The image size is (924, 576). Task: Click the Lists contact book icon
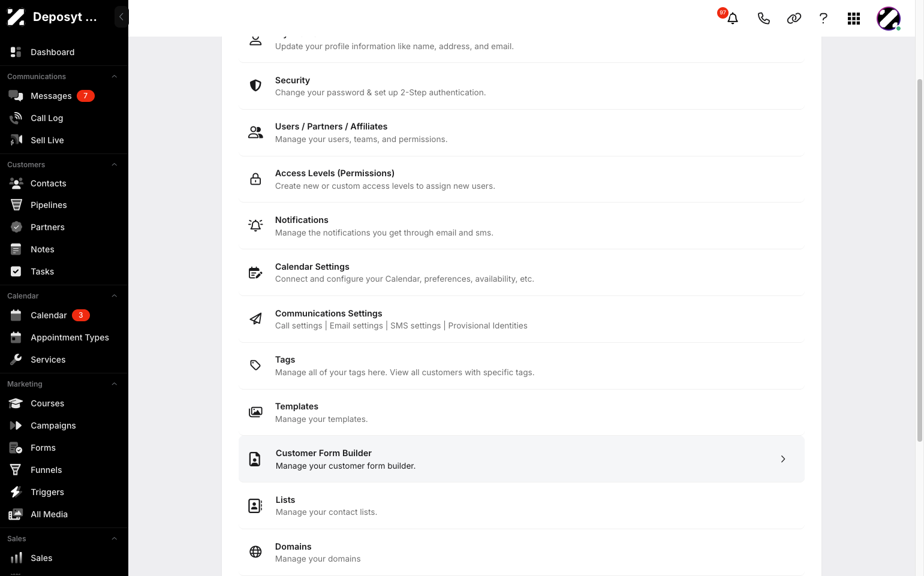(255, 506)
